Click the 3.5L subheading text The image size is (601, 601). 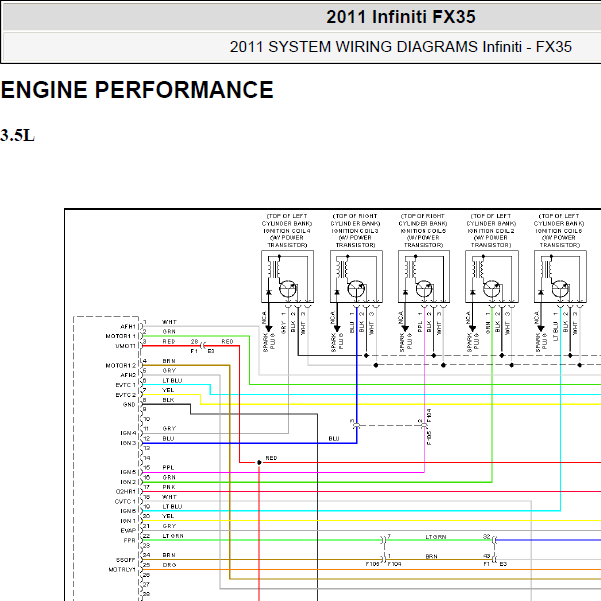[x=18, y=135]
